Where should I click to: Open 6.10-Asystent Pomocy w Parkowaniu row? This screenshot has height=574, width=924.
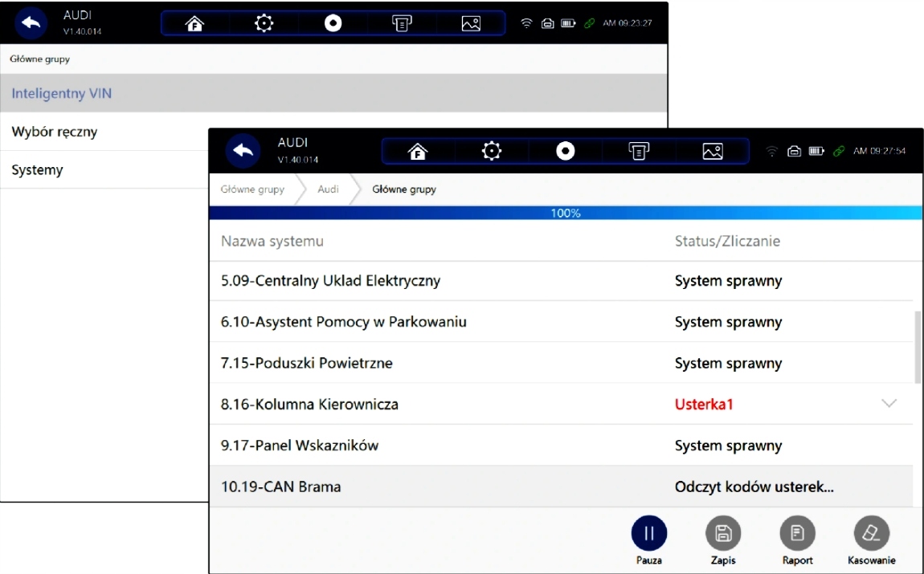[561, 321]
